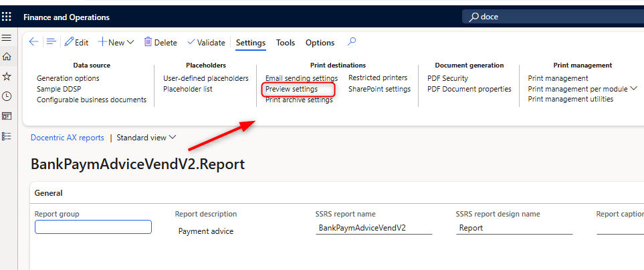Go to Home in sidebar
The image size is (644, 270).
point(7,57)
